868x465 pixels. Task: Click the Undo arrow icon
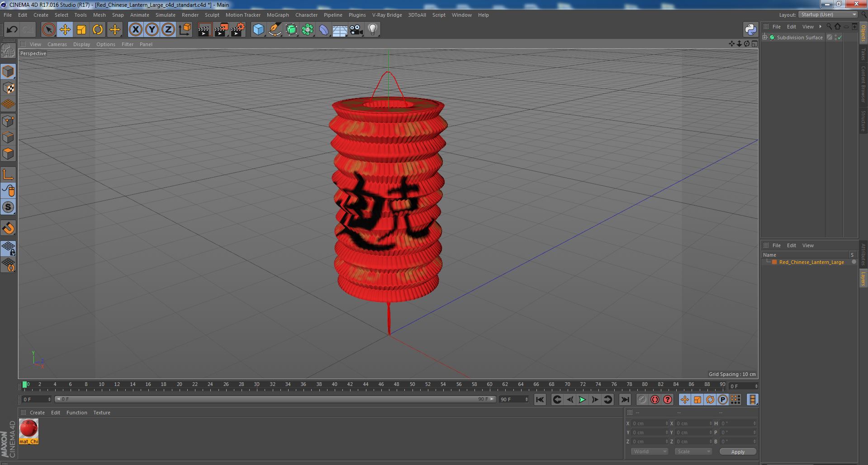pos(12,30)
